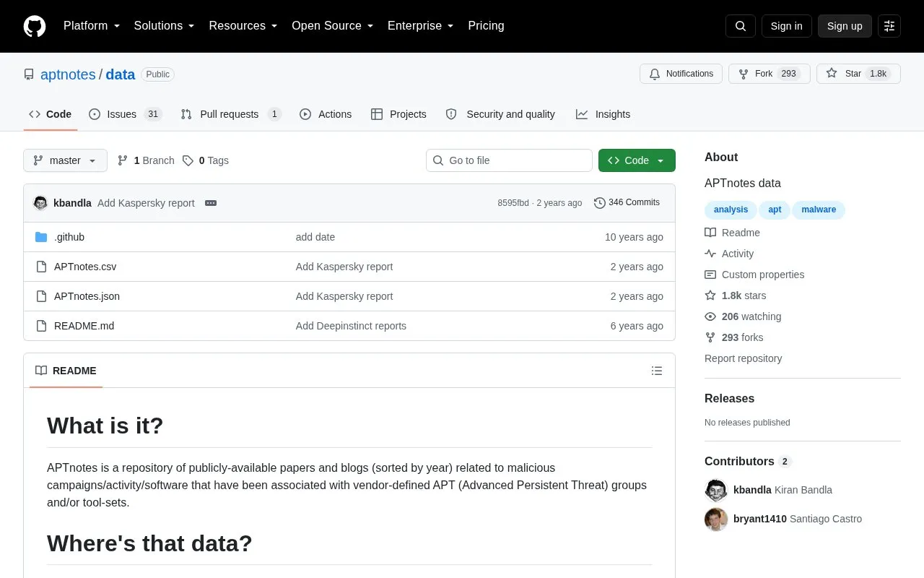Screen dimensions: 924x578
Task: Click kbandla's avatar in the commit bar
Action: coord(40,203)
